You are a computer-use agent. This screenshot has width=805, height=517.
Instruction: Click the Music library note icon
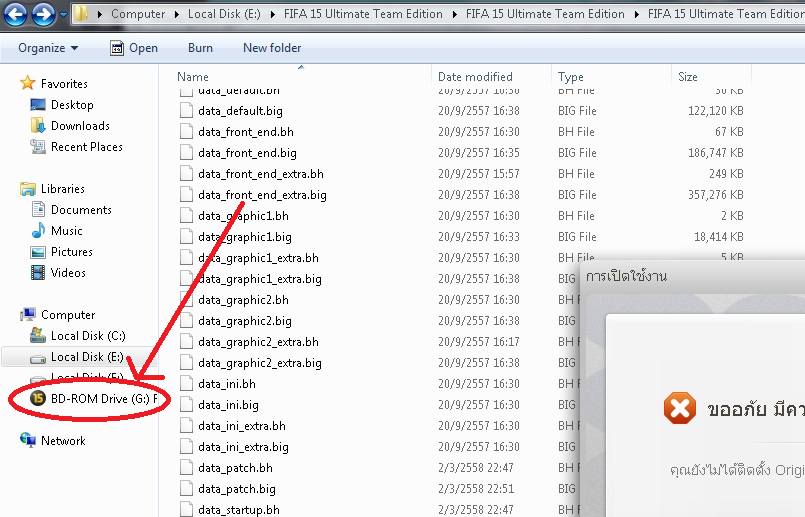(x=38, y=231)
